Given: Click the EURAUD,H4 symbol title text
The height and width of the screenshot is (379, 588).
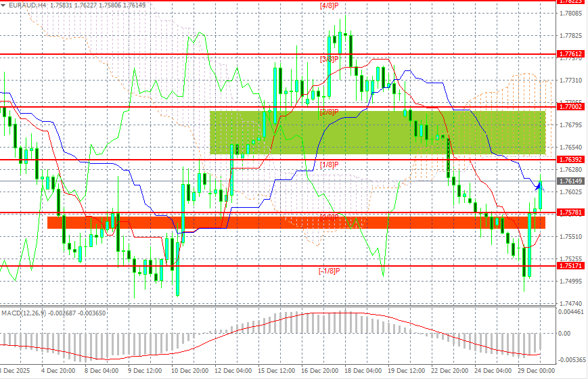Looking at the screenshot, I should (x=28, y=5).
